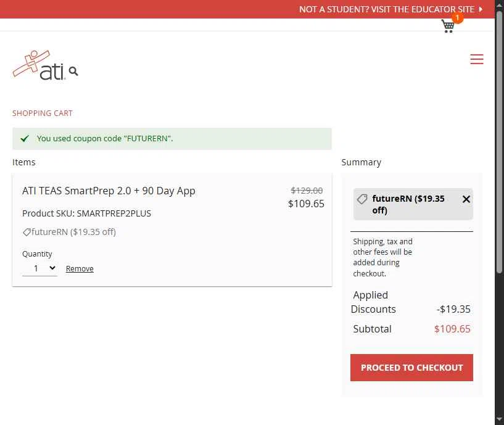Image resolution: width=504 pixels, height=425 pixels.
Task: Click the page vertical scrollbar thumb
Action: click(499, 142)
